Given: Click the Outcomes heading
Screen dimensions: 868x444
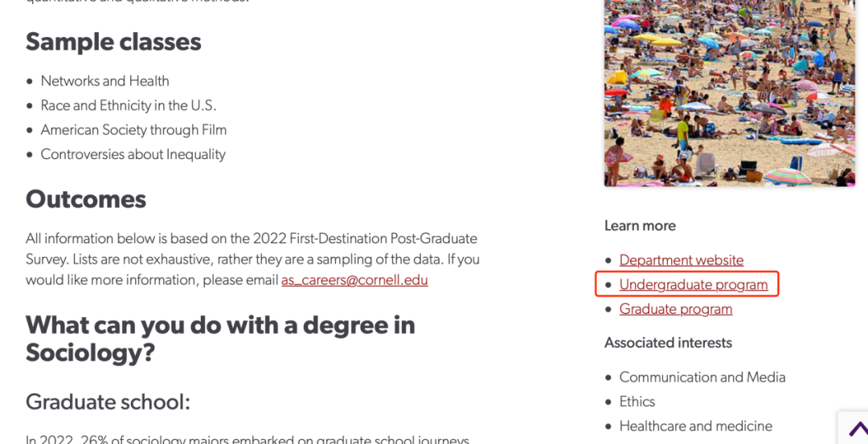Looking at the screenshot, I should click(x=86, y=199).
